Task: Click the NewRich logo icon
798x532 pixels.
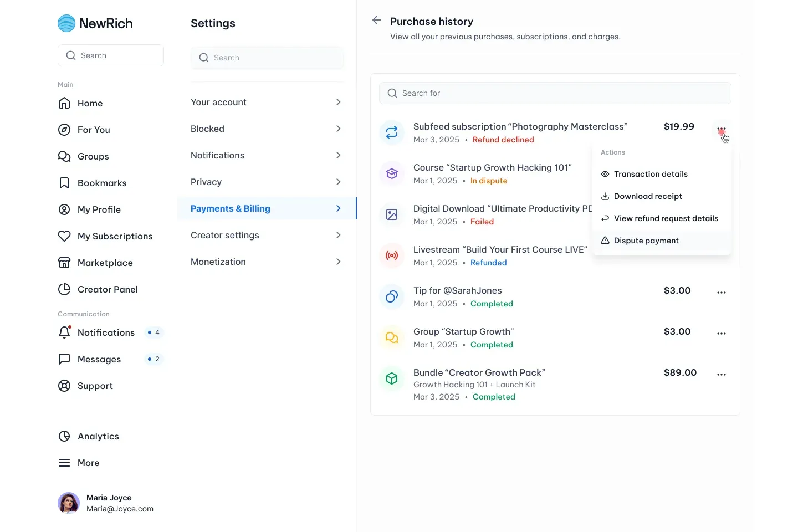Action: click(66, 23)
